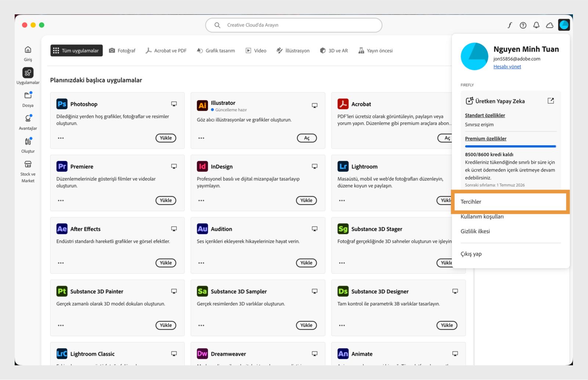The image size is (588, 380).
Task: Open more options on Substance 3D Painter card
Action: click(x=61, y=326)
